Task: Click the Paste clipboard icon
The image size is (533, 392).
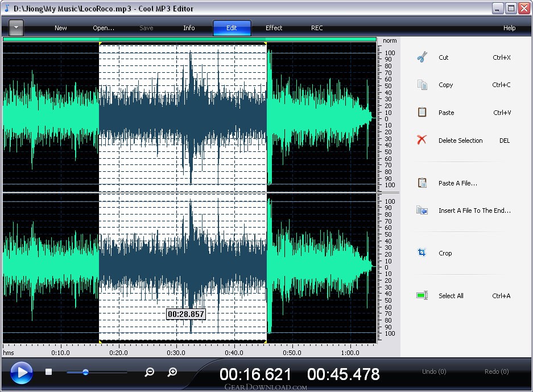Action: [422, 112]
